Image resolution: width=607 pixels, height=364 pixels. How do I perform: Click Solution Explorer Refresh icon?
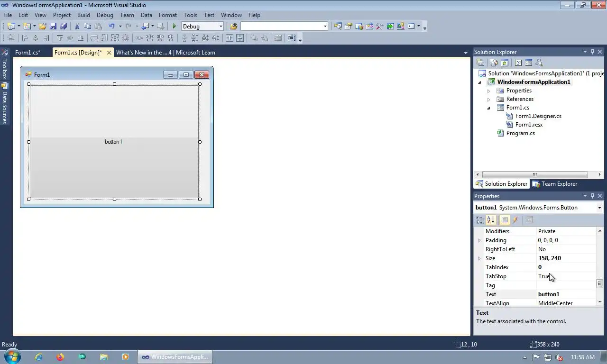tap(505, 63)
